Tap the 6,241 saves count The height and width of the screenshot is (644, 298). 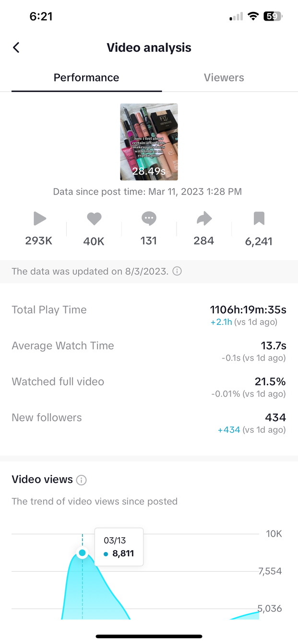[259, 241]
